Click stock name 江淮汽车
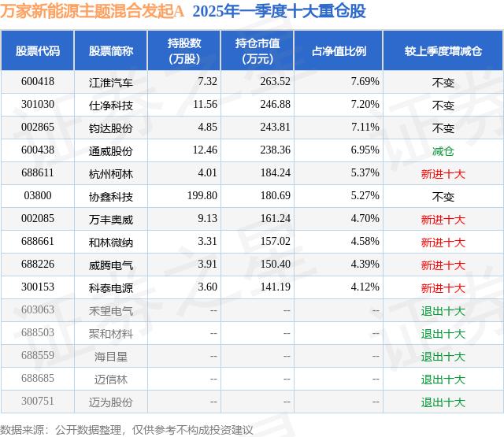The width and height of the screenshot is (504, 437). pos(111,83)
